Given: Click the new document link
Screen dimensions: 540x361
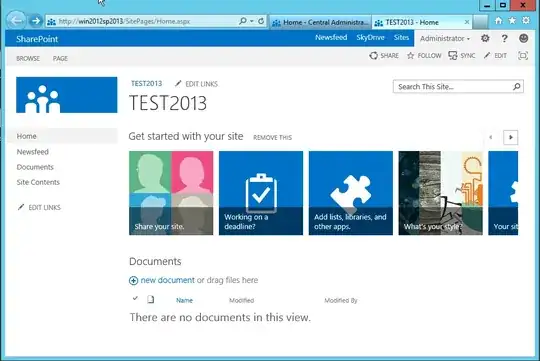Looking at the screenshot, I should tap(168, 280).
